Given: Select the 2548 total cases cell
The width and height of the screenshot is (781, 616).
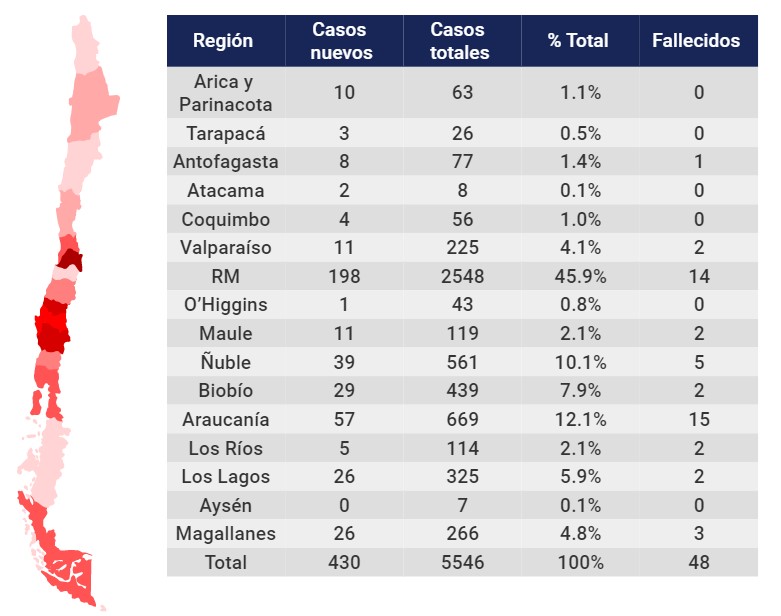Looking at the screenshot, I should point(462,276).
